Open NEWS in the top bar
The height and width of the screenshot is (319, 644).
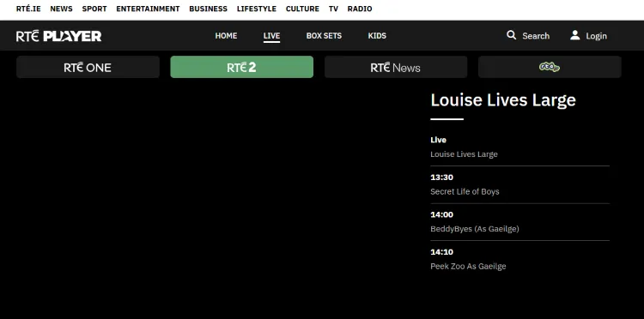pos(61,9)
